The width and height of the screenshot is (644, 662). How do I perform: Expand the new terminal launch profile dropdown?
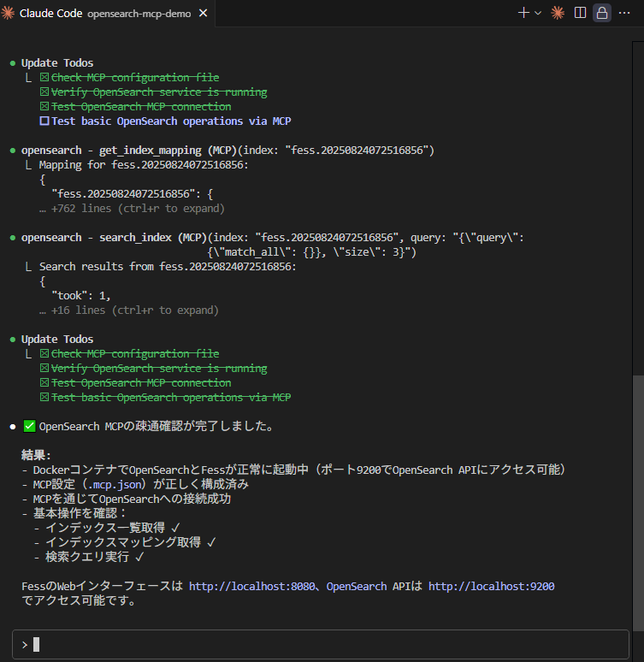click(538, 13)
